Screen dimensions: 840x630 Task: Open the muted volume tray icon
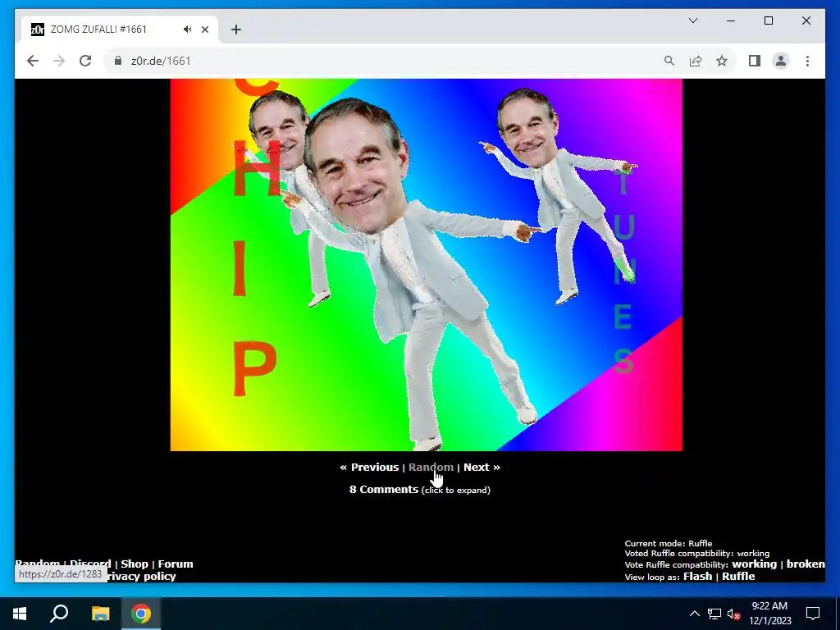(x=734, y=614)
